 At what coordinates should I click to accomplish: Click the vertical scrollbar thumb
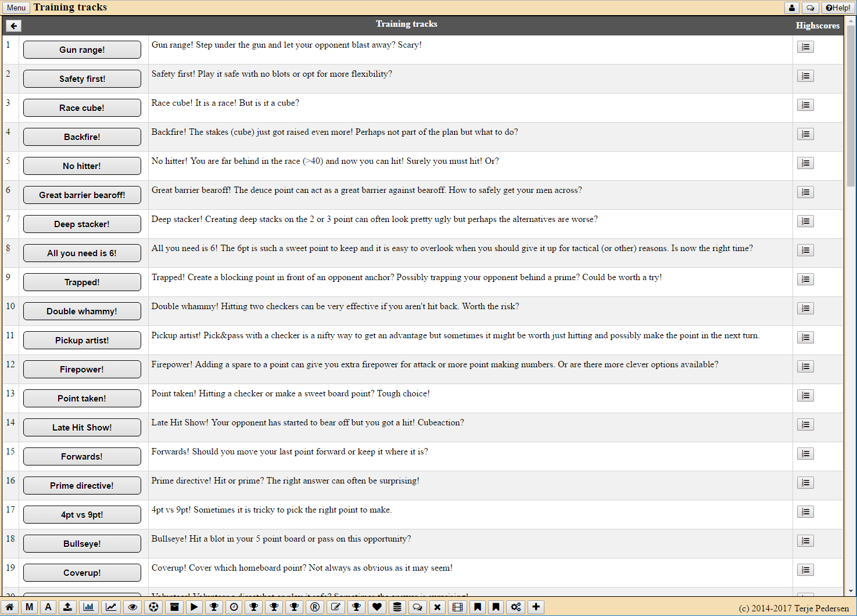pos(851,105)
